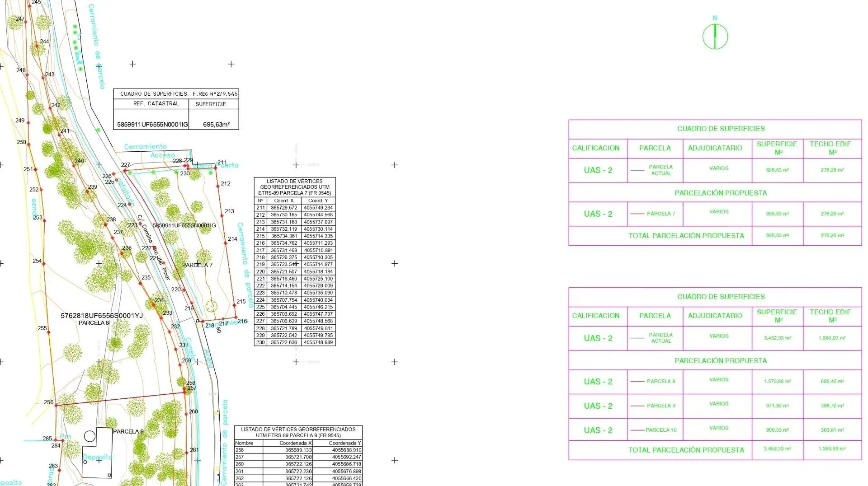Click the 'LISTADO DE VÉRTICES' PARCELA 7 table title
The width and height of the screenshot is (868, 486).
tap(295, 187)
